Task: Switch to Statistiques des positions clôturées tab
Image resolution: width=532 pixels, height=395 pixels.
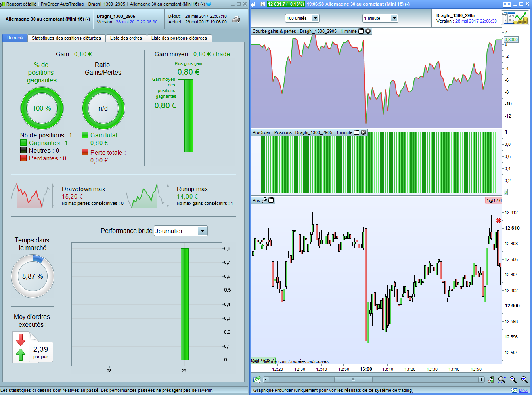Action: point(66,38)
